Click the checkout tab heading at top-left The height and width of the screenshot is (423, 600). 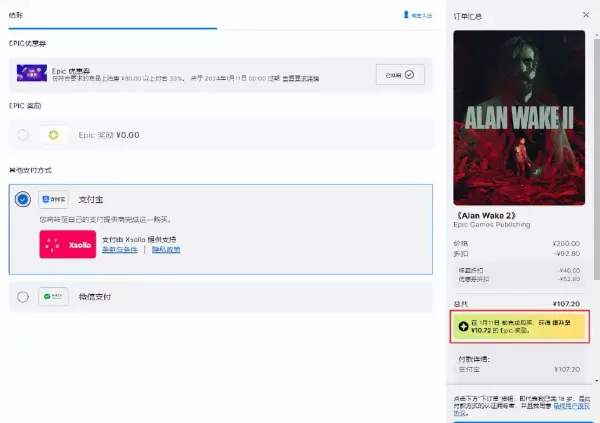coord(16,15)
